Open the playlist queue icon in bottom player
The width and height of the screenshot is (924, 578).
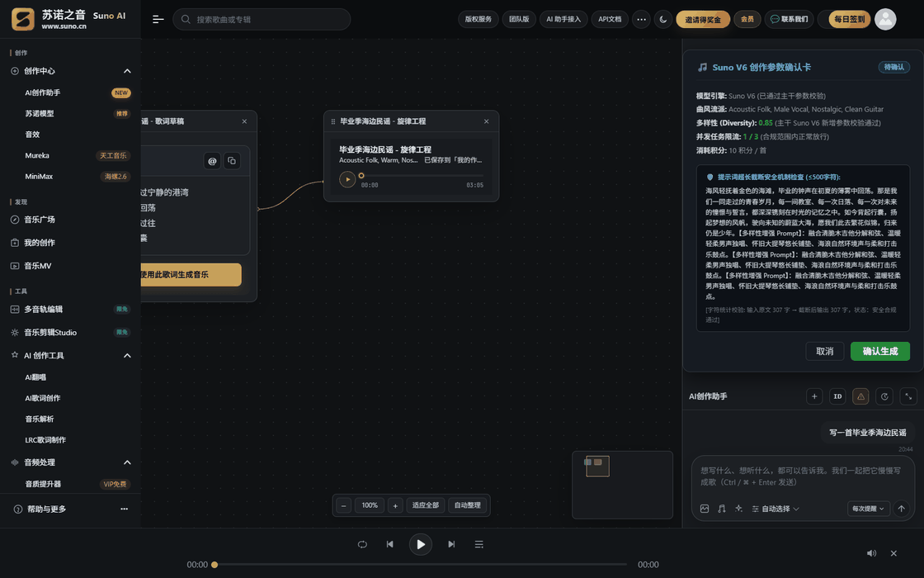479,544
